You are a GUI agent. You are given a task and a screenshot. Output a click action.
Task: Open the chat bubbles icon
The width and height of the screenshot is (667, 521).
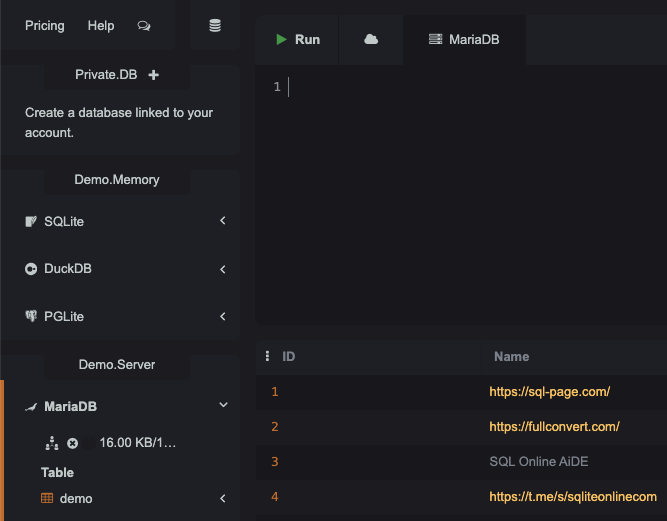[x=144, y=26]
